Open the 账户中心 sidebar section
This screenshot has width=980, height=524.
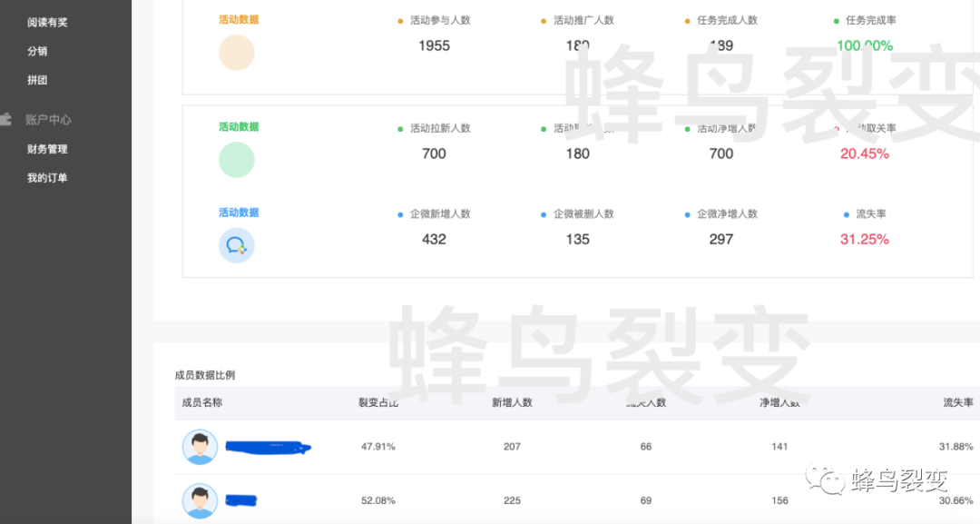click(x=48, y=120)
